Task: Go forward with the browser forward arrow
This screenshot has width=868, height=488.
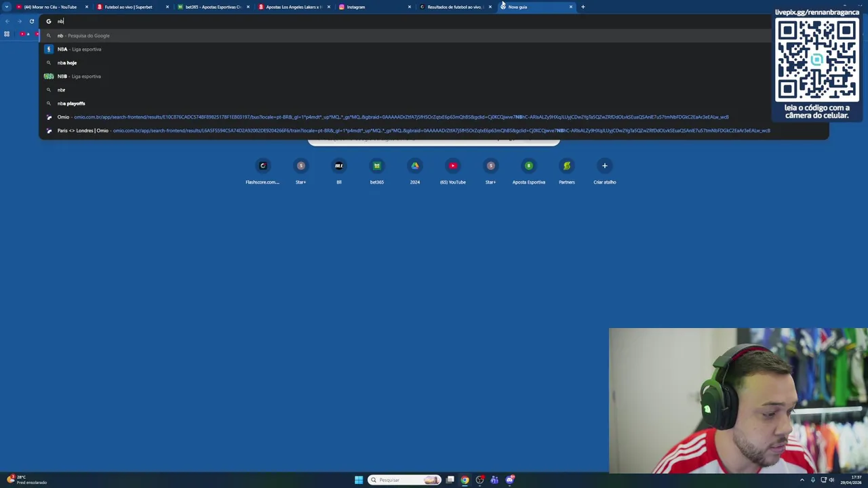Action: pos(19,21)
